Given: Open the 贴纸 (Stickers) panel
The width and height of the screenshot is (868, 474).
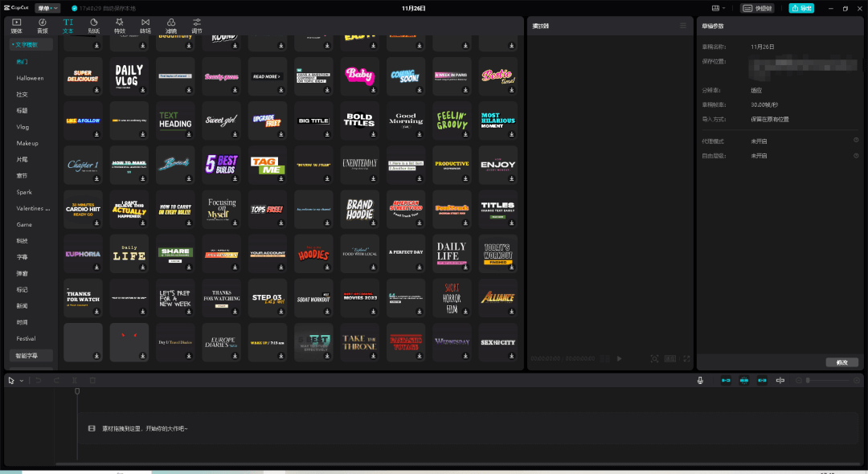Looking at the screenshot, I should tap(94, 26).
